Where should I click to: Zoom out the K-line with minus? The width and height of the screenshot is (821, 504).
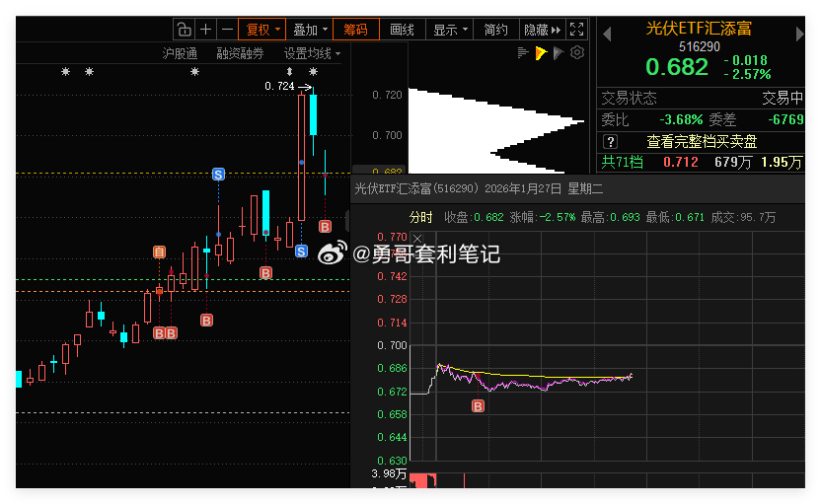coord(227,30)
